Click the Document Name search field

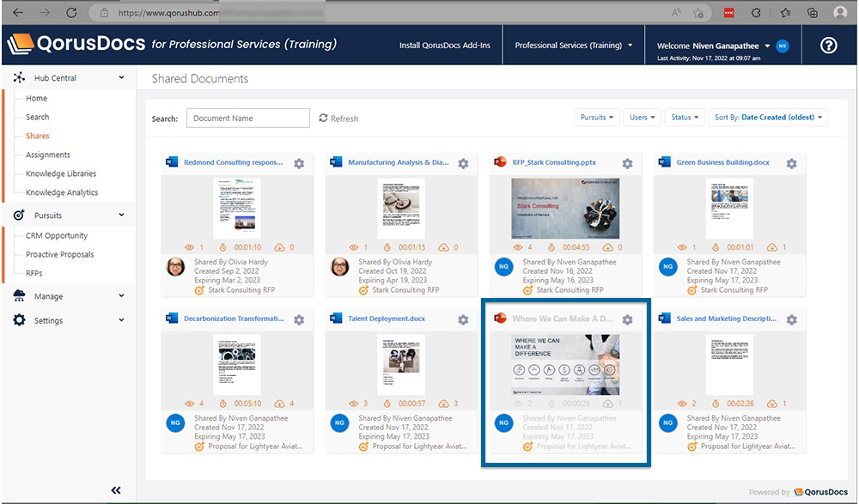248,118
